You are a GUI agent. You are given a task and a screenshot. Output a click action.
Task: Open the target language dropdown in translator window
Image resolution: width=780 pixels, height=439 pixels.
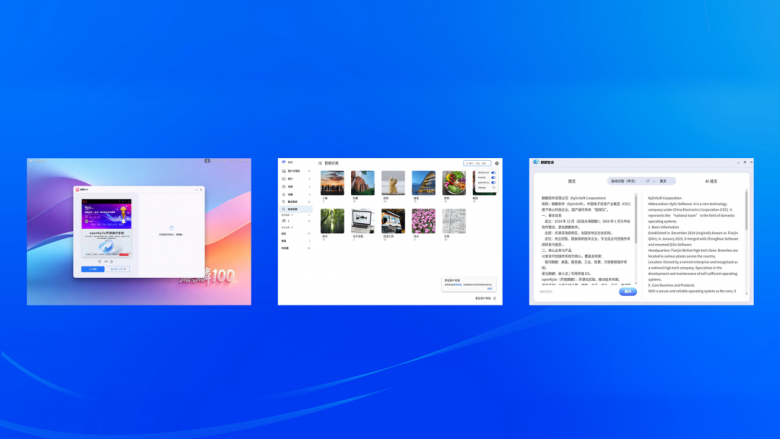tap(666, 181)
